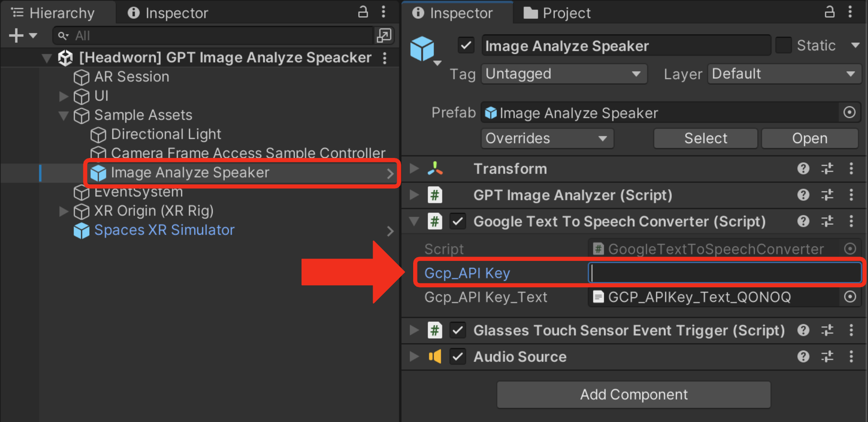Click the Gcp_API Key input field

(x=725, y=273)
